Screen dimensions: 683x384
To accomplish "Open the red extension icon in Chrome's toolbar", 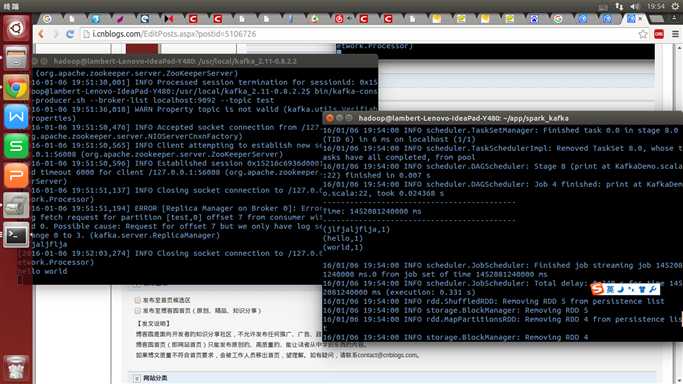I will 659,34.
